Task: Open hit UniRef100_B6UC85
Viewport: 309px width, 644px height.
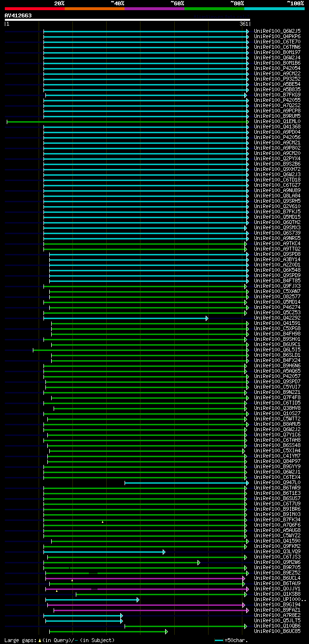Action: 278,631
